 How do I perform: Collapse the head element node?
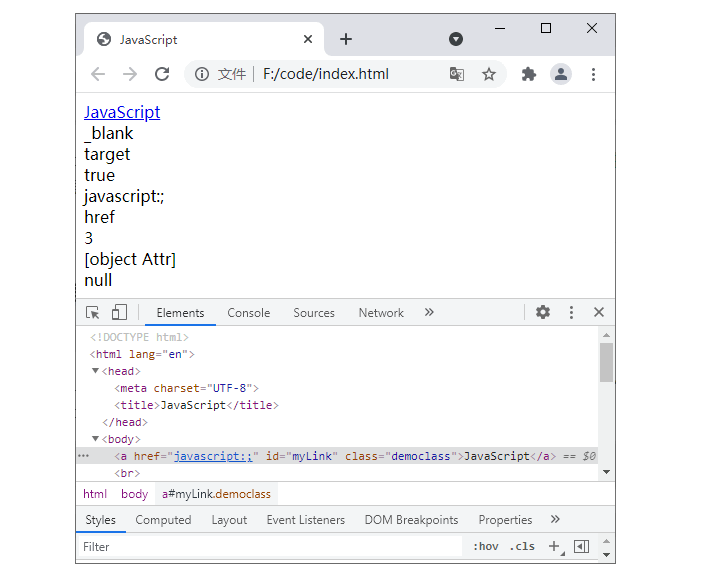[95, 371]
